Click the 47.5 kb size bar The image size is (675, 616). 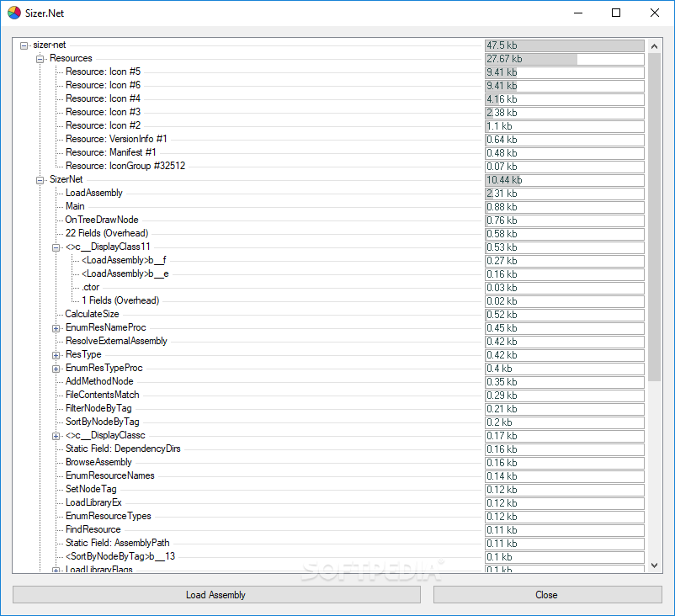coord(565,45)
